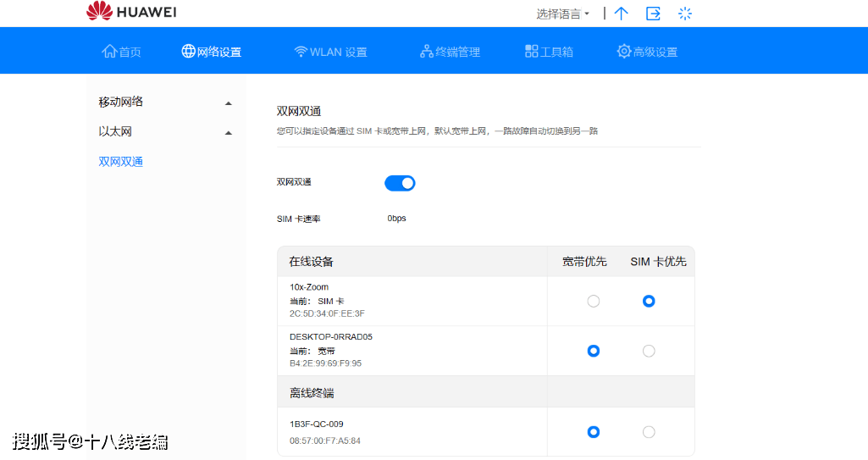Image resolution: width=868 pixels, height=460 pixels.
Task: Click the Huawei logo
Action: tap(130, 13)
